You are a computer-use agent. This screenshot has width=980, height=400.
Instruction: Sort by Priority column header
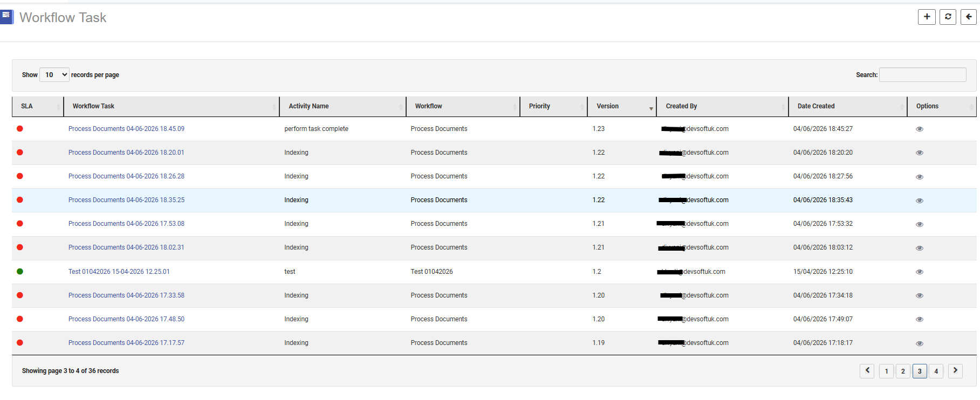click(x=553, y=106)
